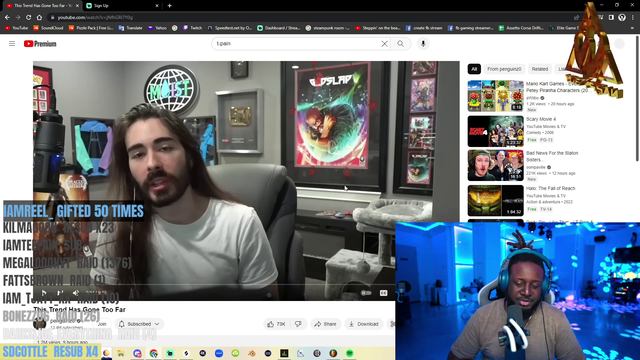640x360 pixels.
Task: Open the Speedtest.net bookmark
Action: click(x=229, y=28)
